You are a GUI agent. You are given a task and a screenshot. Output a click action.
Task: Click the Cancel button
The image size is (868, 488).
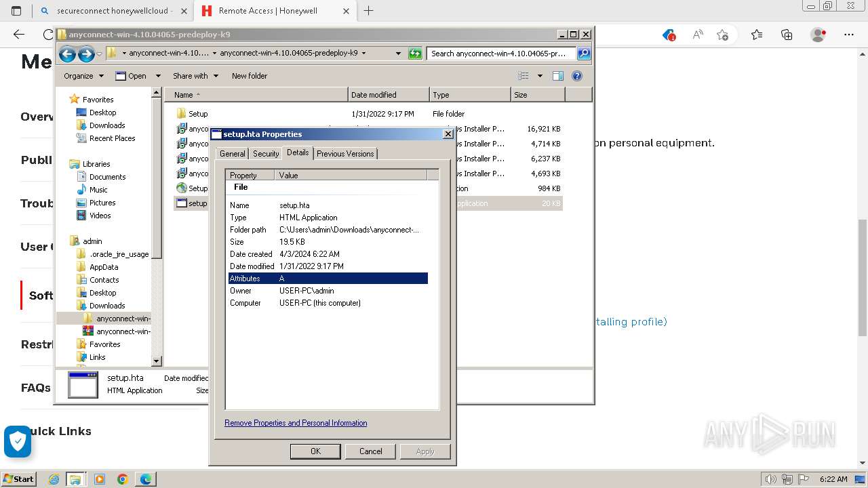[370, 451]
